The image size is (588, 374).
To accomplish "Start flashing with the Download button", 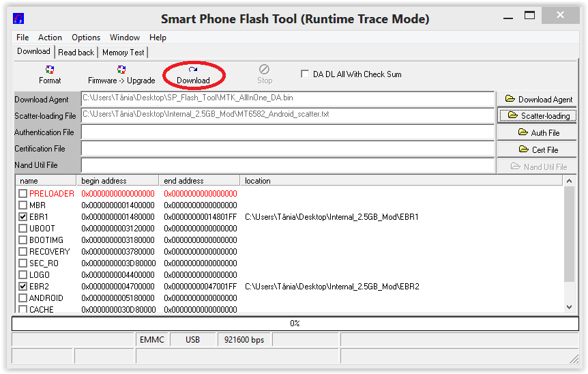I will coord(193,74).
